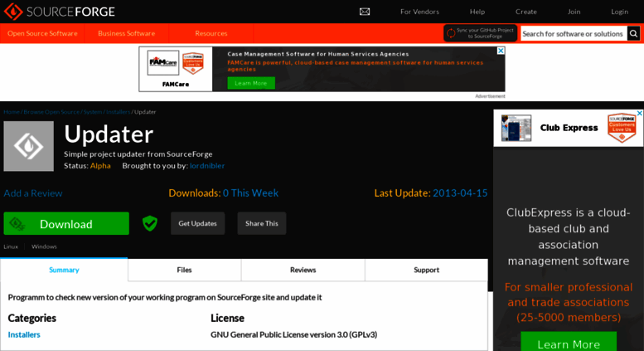Screen dimensions: 644x351
Task: Focus the search for software field
Action: coord(574,34)
